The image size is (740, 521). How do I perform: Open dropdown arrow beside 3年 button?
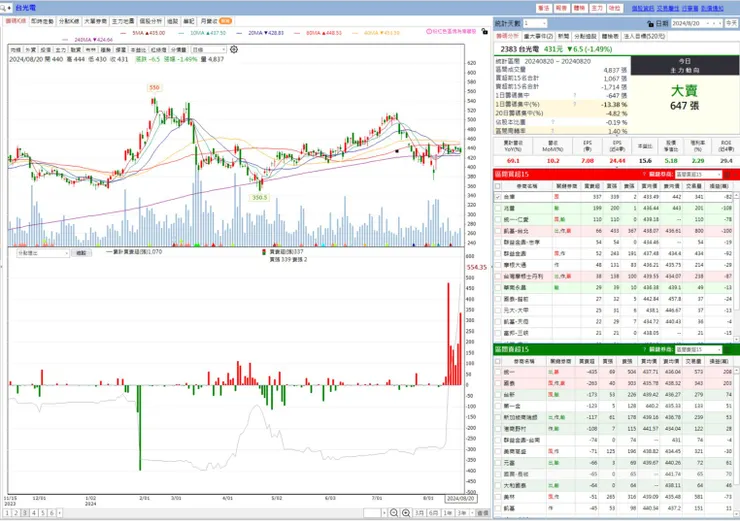click(x=472, y=513)
